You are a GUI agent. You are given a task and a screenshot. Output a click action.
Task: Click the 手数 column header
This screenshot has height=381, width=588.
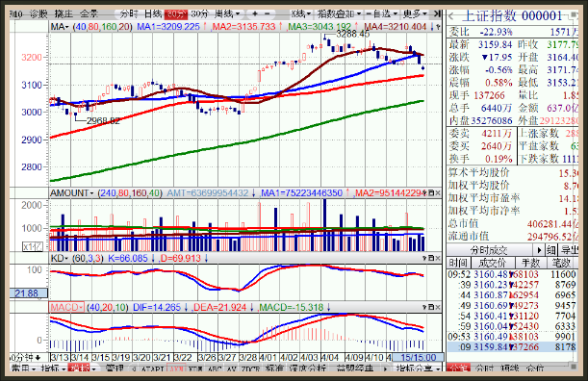tap(530, 263)
